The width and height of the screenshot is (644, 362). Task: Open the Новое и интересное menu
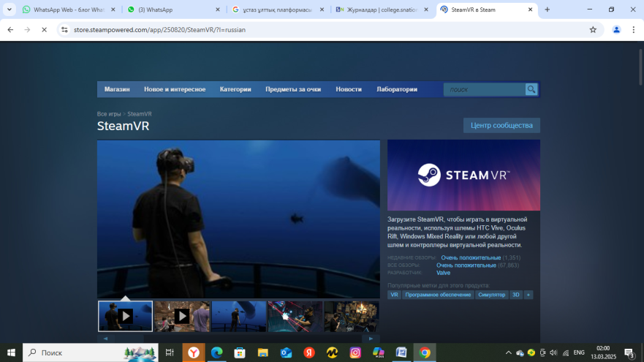click(x=175, y=89)
